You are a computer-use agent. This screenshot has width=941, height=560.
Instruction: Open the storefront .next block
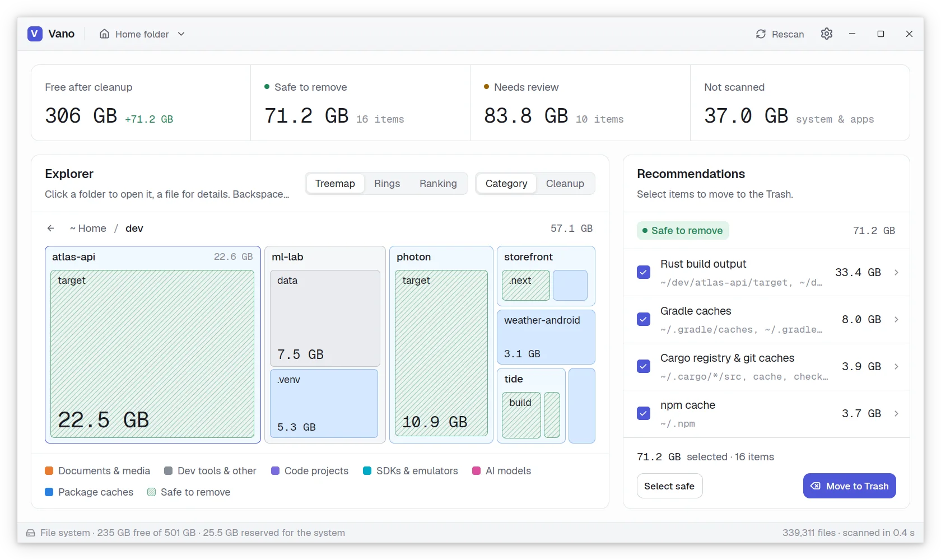click(526, 286)
